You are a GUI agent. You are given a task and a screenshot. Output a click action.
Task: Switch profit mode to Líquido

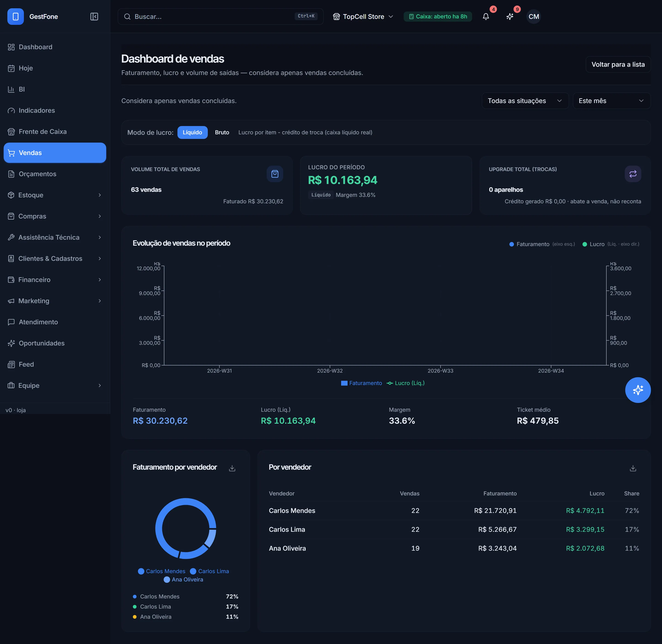click(192, 132)
